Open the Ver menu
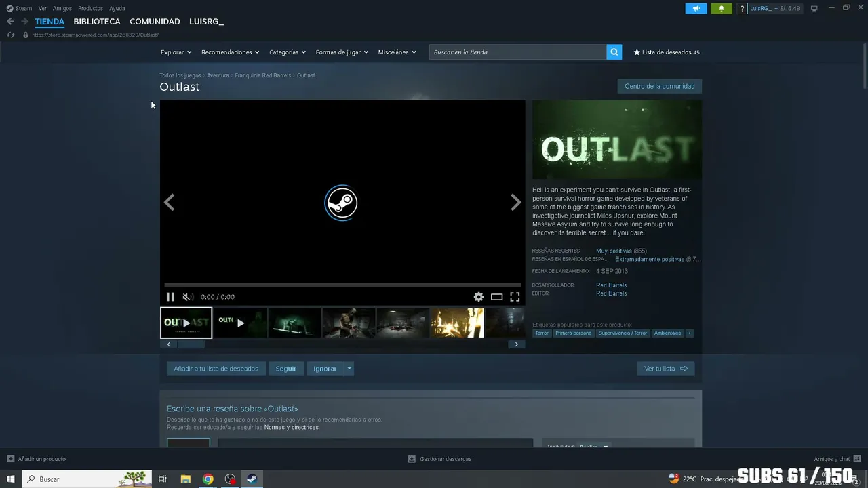868x488 pixels. (x=43, y=8)
